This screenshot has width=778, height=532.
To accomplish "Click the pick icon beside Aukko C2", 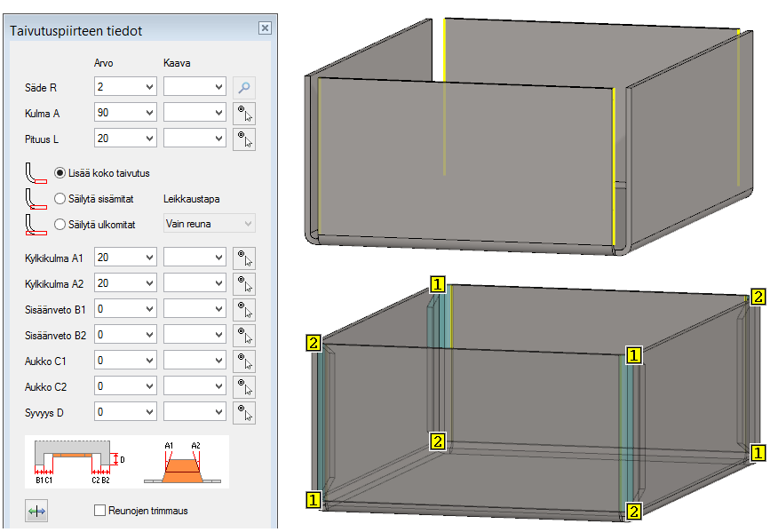I will [244, 387].
